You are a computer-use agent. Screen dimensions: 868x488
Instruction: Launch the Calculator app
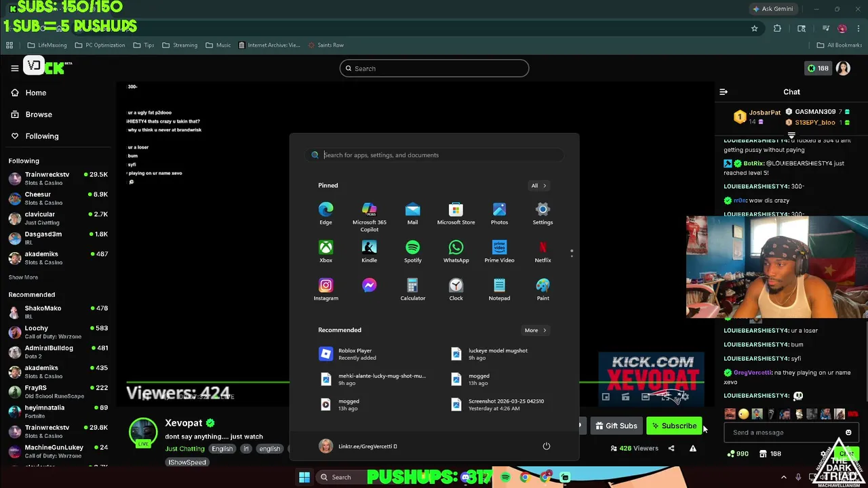[x=412, y=289]
